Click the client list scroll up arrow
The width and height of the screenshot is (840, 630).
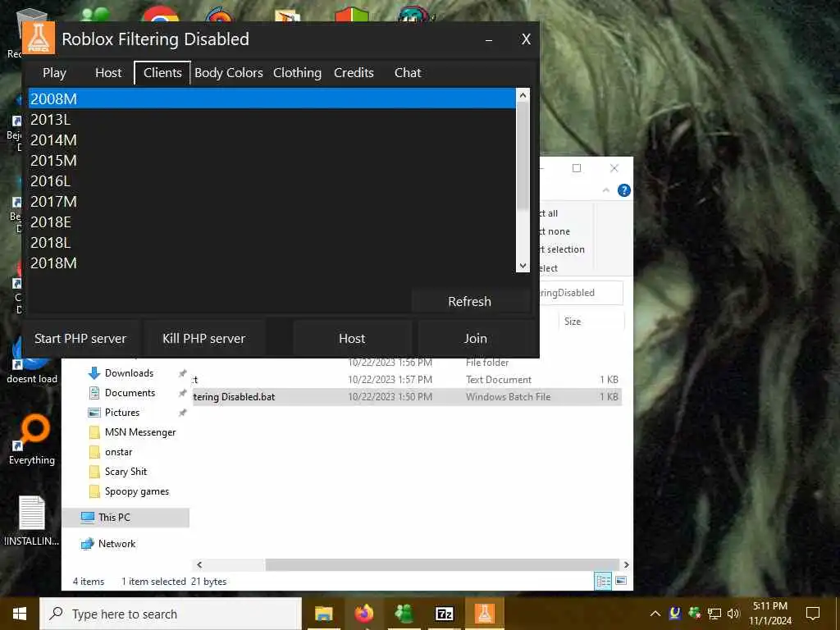point(523,95)
